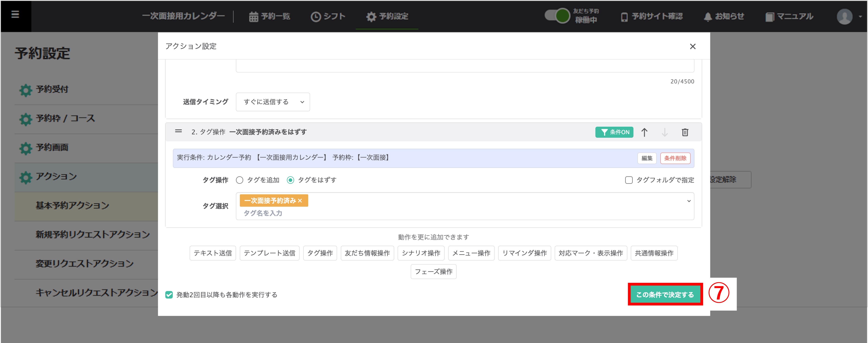The image size is (868, 343).
Task: Click the red 条件削除 button
Action: tap(675, 158)
